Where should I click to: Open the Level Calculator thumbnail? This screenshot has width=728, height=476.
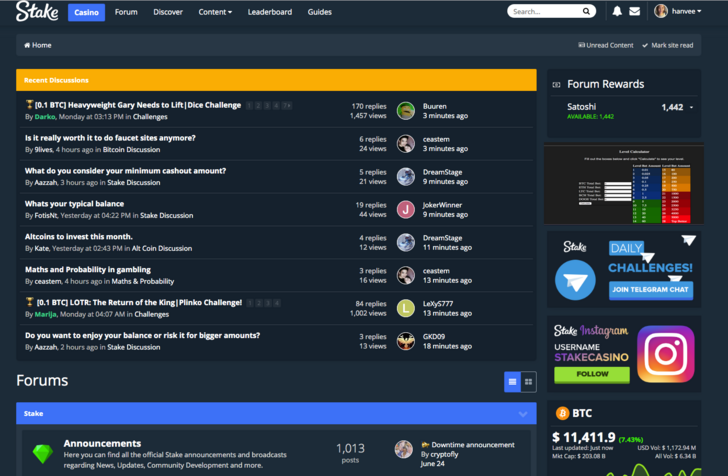tap(624, 184)
